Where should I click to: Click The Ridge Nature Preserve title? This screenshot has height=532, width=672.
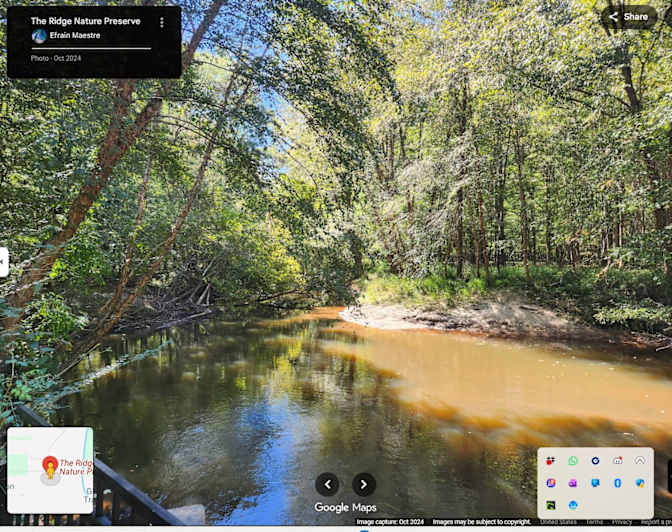coord(86,21)
